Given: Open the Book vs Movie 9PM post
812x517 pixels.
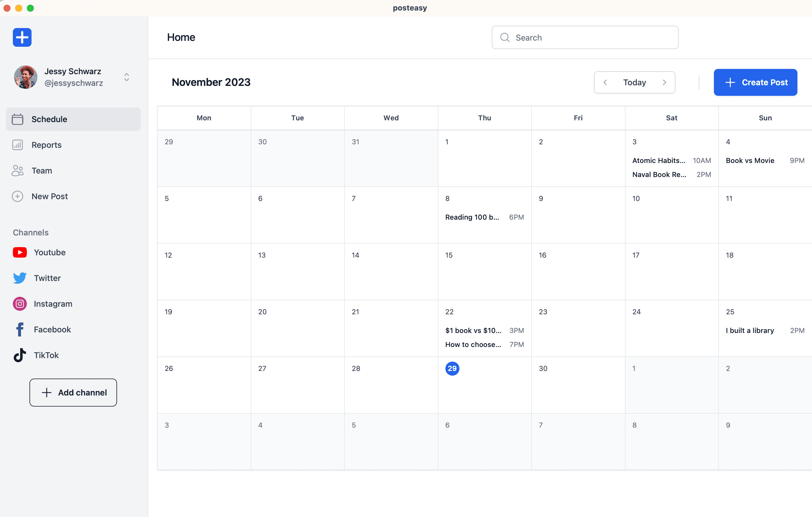Looking at the screenshot, I should click(765, 161).
